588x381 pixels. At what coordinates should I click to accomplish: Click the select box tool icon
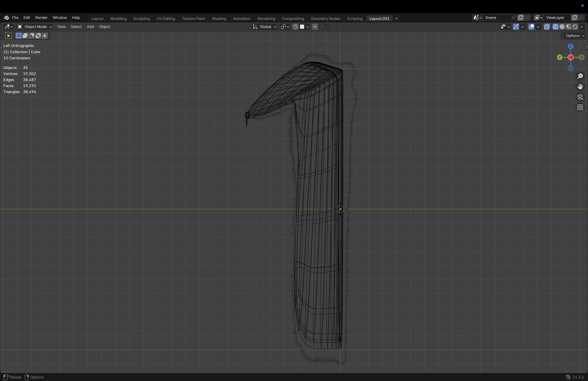click(8, 36)
